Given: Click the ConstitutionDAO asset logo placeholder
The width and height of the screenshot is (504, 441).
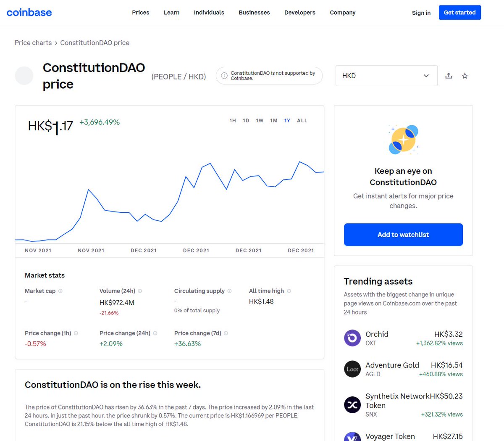Looking at the screenshot, I should tap(24, 76).
